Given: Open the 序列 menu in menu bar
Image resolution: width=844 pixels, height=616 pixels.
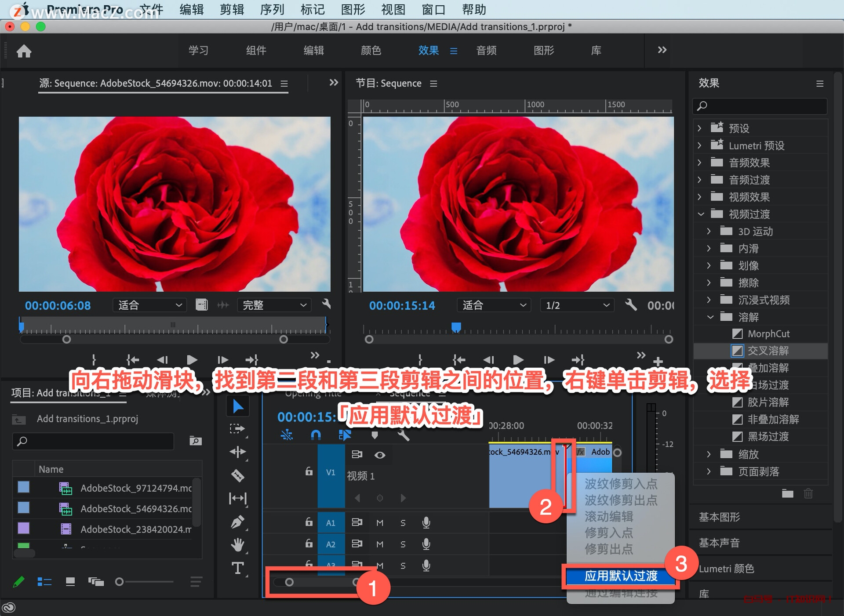Looking at the screenshot, I should 272,9.
